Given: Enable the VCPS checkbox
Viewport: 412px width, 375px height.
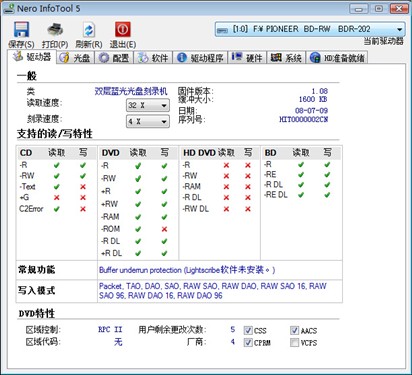Looking at the screenshot, I should click(x=294, y=342).
